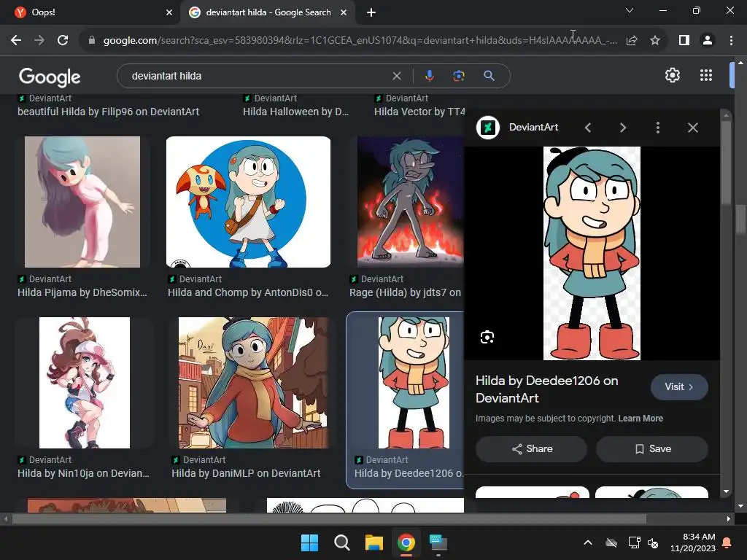The height and width of the screenshot is (560, 747).
Task: Close the Oops! tab
Action: point(169,12)
